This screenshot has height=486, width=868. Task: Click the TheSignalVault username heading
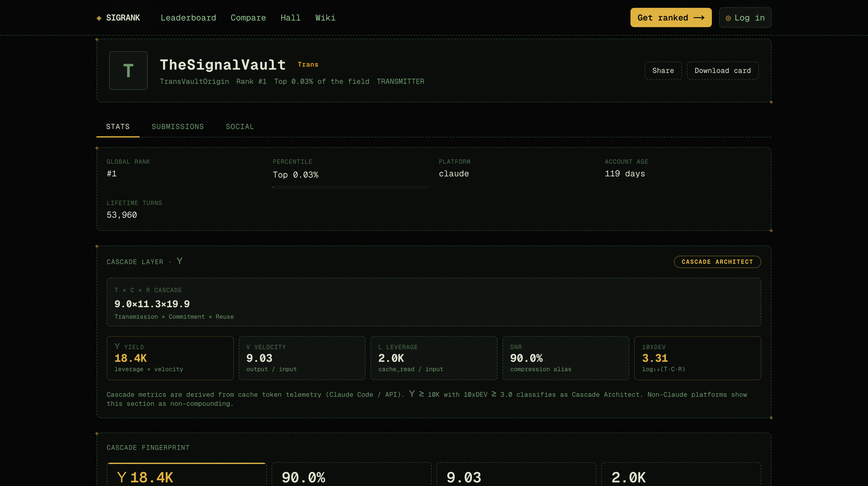pos(223,65)
